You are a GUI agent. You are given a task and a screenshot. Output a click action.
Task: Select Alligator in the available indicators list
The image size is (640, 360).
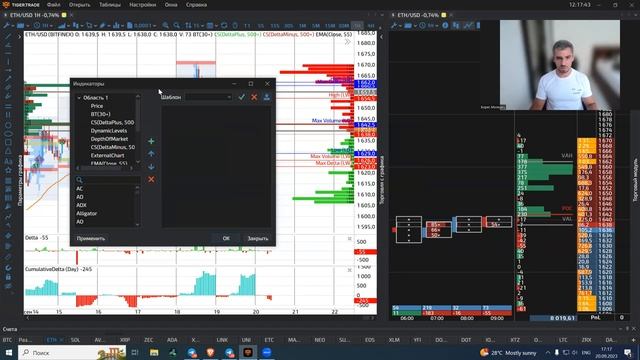(87, 213)
